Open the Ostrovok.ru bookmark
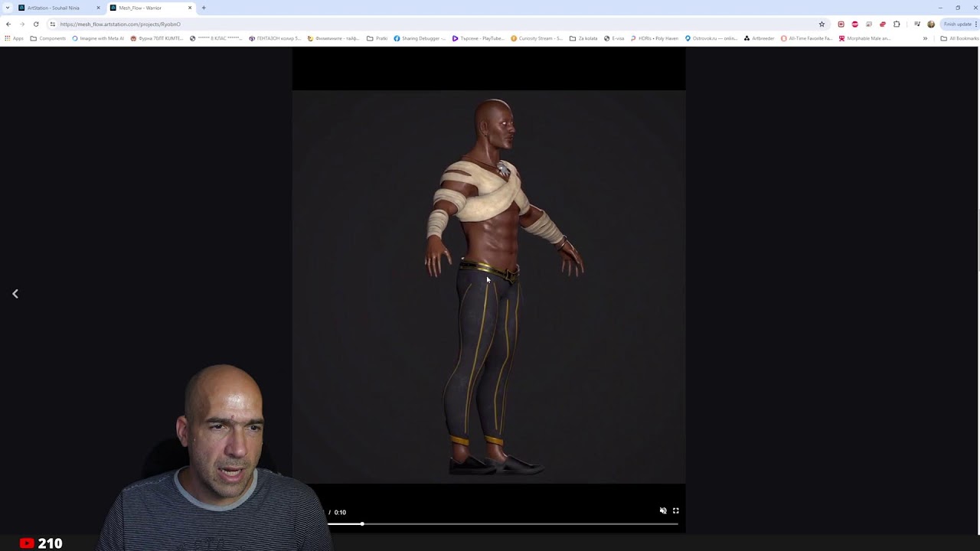This screenshot has height=551, width=980. pyautogui.click(x=711, y=38)
